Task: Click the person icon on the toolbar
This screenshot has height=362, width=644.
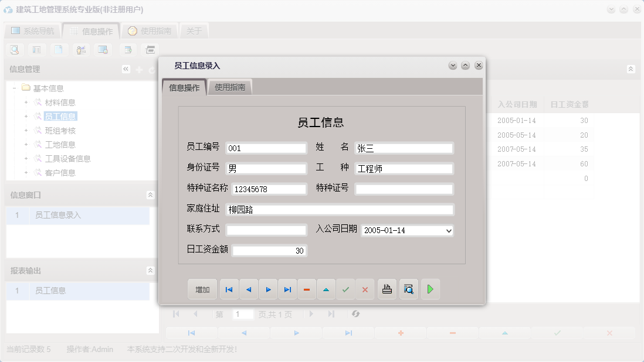Action: (x=82, y=50)
